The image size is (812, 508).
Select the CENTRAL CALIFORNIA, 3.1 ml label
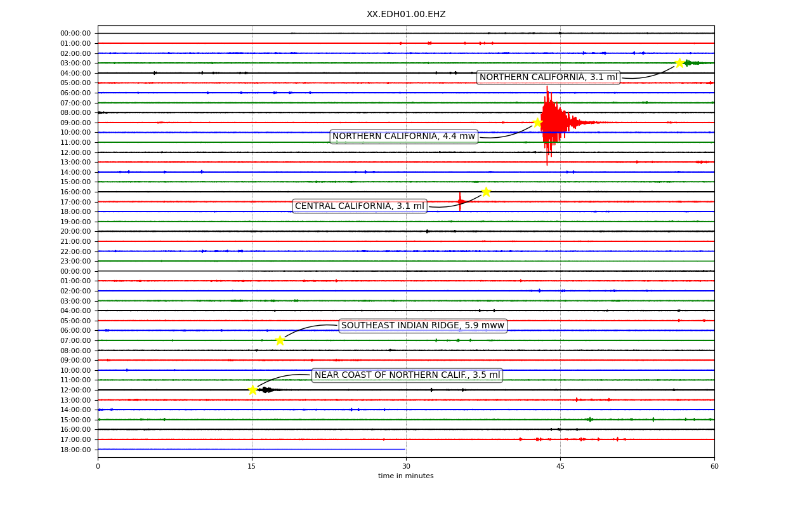point(360,206)
